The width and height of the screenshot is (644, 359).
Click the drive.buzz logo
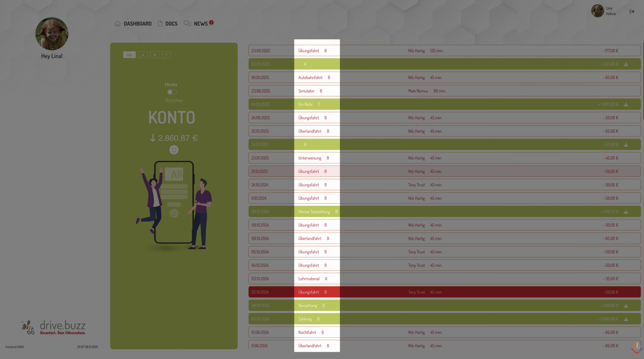[54, 327]
